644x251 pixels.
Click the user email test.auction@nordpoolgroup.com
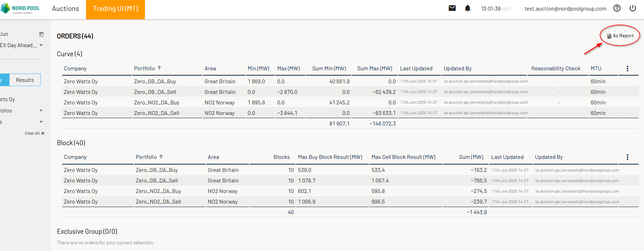pos(565,9)
